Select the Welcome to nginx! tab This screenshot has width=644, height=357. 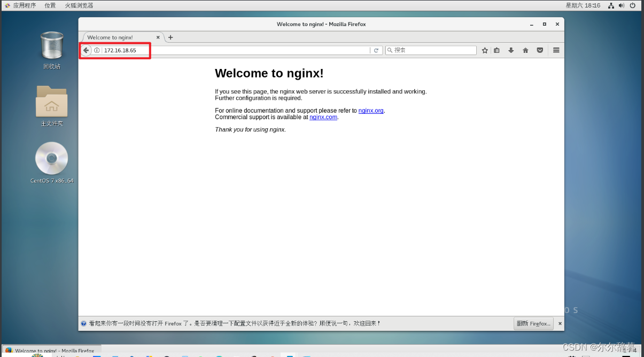(122, 37)
